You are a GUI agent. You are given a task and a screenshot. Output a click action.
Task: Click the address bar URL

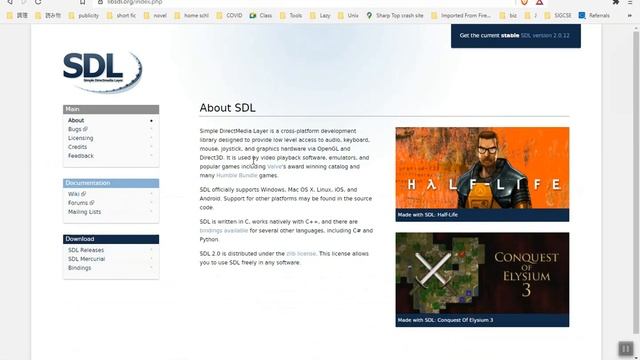click(x=135, y=2)
